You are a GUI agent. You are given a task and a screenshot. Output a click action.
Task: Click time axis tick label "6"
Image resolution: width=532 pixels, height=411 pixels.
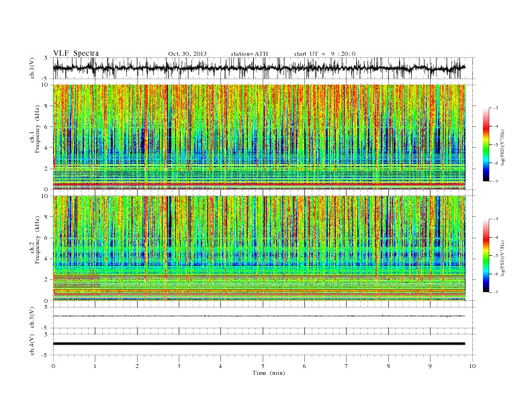click(305, 366)
